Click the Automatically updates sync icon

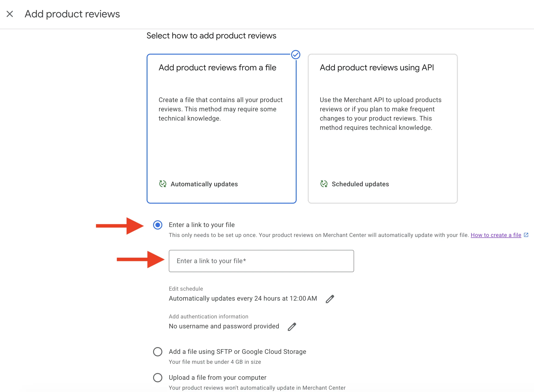(163, 184)
